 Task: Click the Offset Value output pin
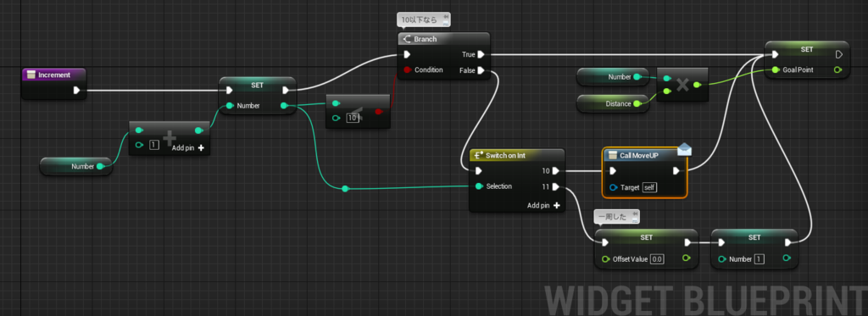point(687,258)
